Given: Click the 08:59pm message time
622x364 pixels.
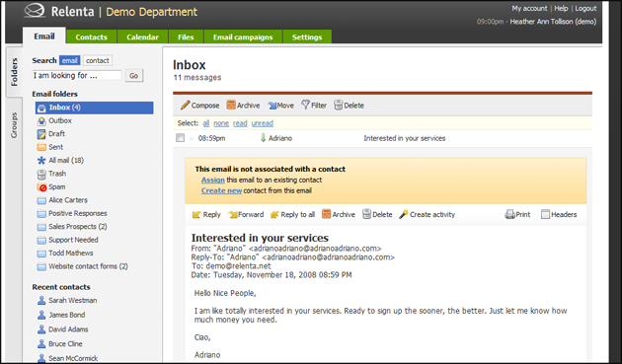Looking at the screenshot, I should (211, 138).
